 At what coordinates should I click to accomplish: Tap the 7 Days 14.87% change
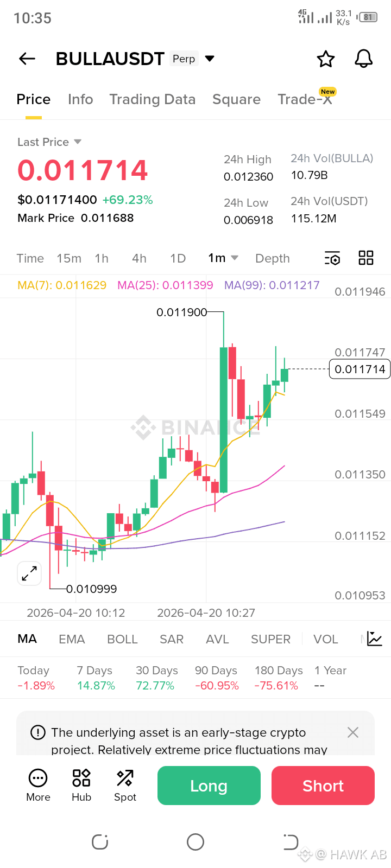tap(96, 678)
